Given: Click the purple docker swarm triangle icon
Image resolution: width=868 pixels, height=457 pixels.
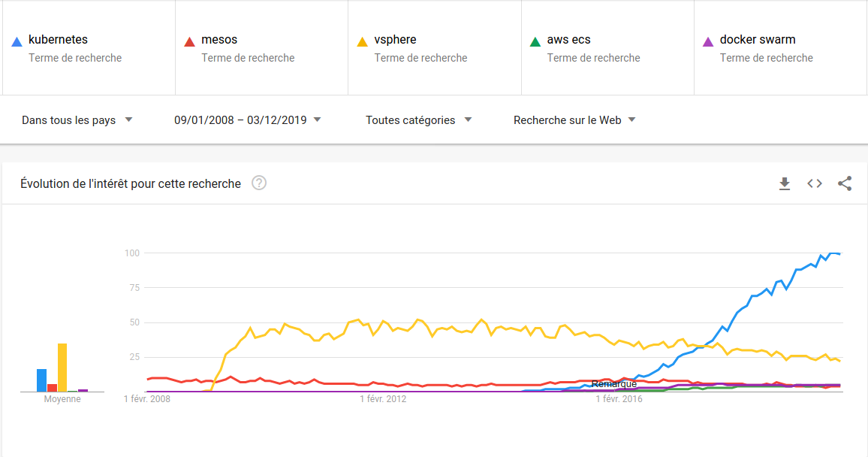Looking at the screenshot, I should point(707,41).
